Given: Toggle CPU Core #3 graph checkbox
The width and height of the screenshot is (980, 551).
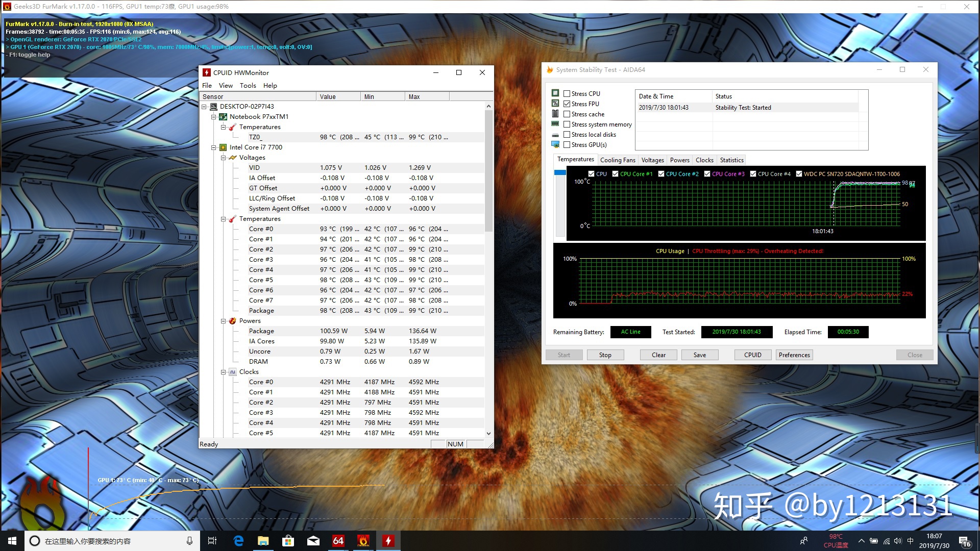Looking at the screenshot, I should pyautogui.click(x=707, y=174).
